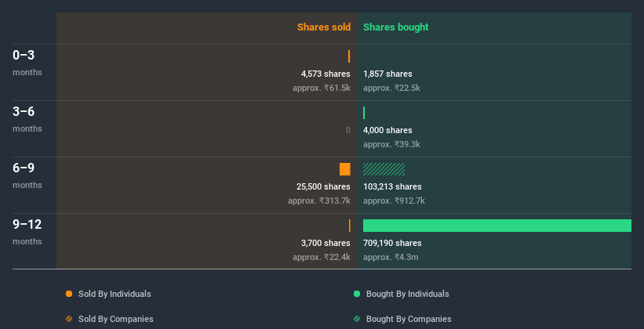Click the 'Shares bought' column header
Image resolution: width=644 pixels, height=329 pixels.
(396, 27)
